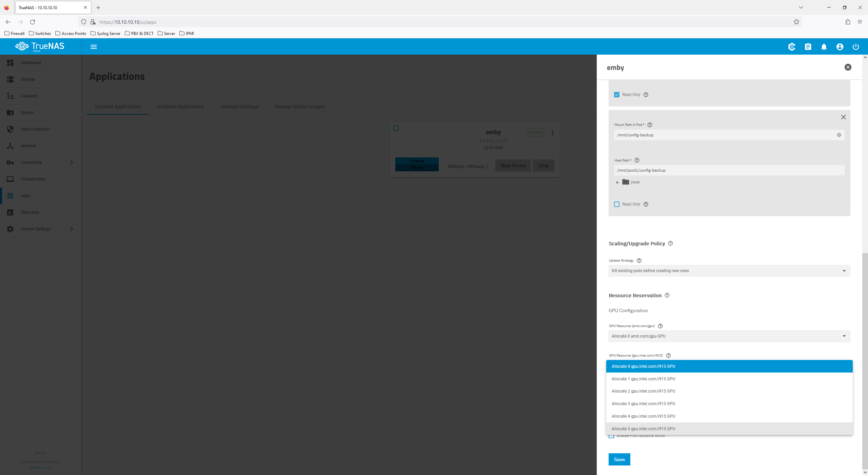Stop the emby application
Screen dimensions: 868x475
click(x=543, y=165)
